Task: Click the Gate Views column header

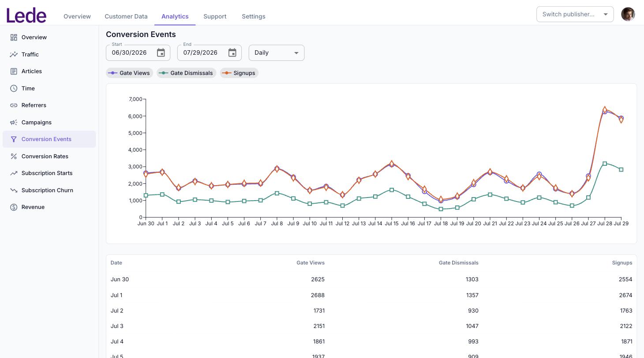Action: pyautogui.click(x=311, y=263)
